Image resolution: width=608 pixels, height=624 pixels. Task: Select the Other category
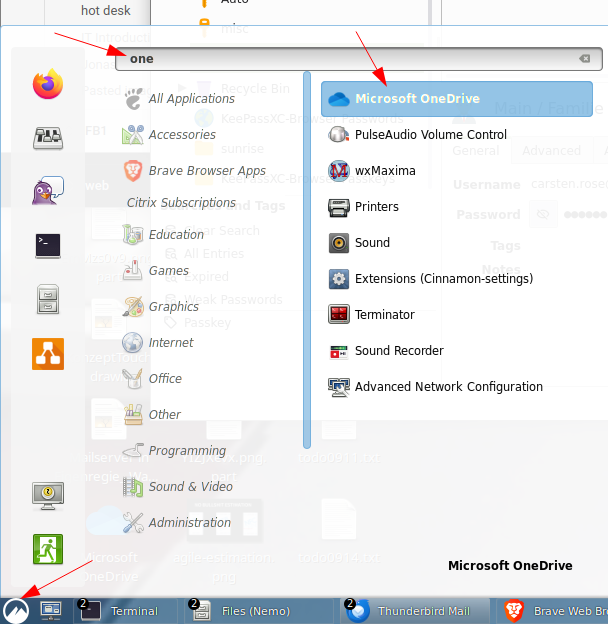click(151, 414)
